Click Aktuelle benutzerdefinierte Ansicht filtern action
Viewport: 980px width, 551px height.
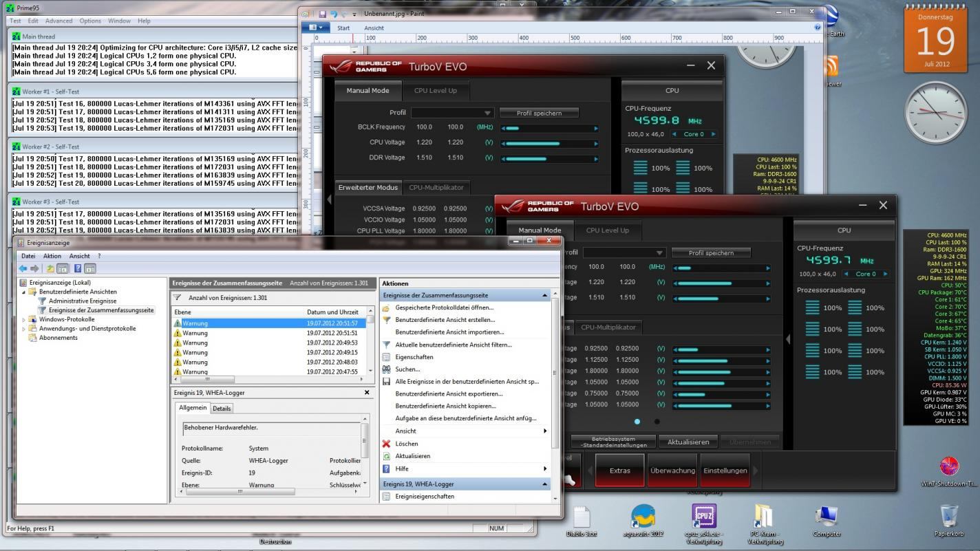point(454,345)
